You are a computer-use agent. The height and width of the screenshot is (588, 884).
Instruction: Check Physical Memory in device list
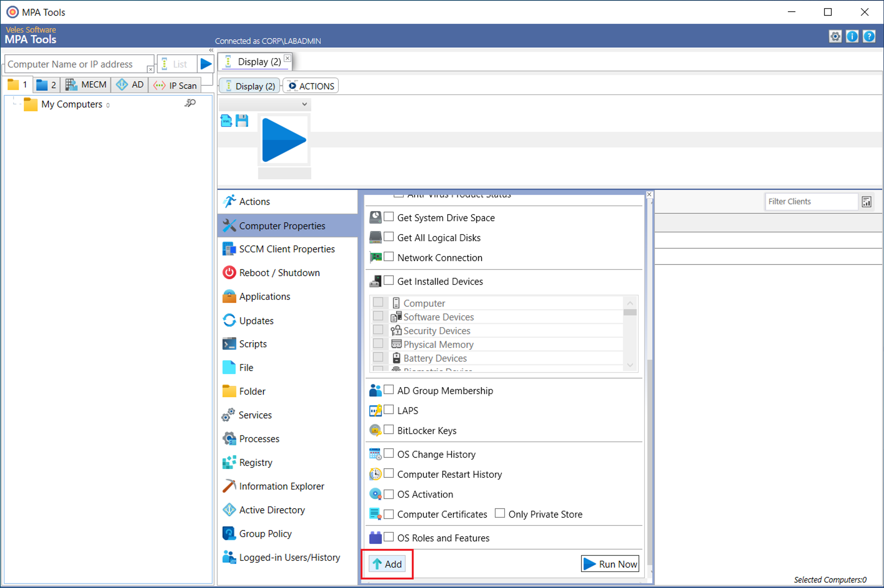pos(378,343)
